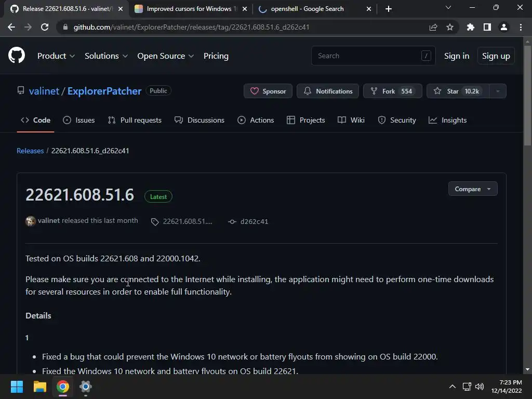This screenshot has width=532, height=399.
Task: Click the Pricing link
Action: pyautogui.click(x=216, y=56)
